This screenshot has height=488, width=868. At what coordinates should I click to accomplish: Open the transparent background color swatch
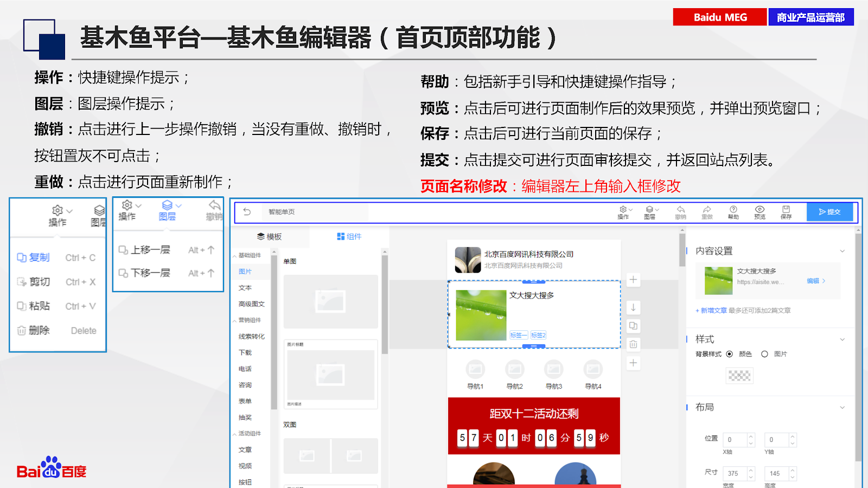pos(739,375)
